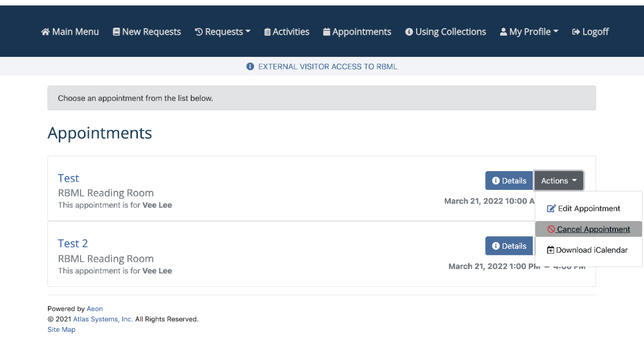
Task: Expand the Requests dropdown menu
Action: click(223, 32)
